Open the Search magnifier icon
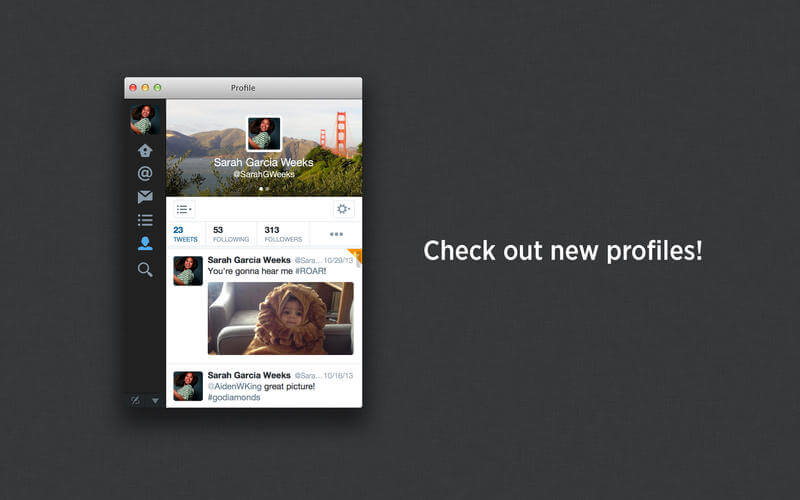The width and height of the screenshot is (800, 500). (145, 269)
